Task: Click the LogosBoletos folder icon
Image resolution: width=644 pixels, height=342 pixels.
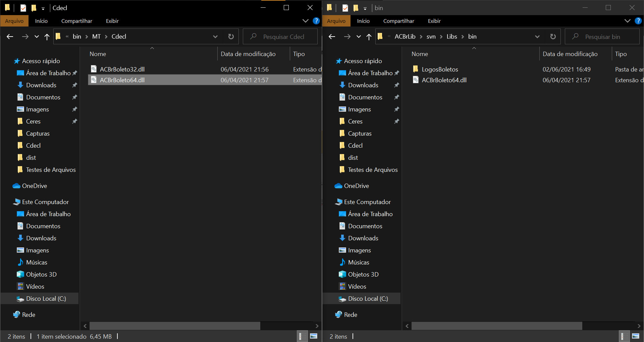Action: (x=416, y=69)
